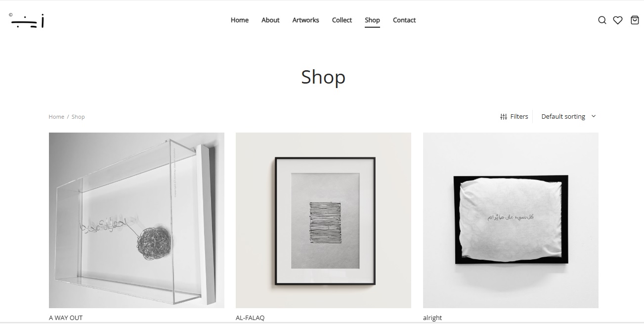Select the Shop menu item
644x324 pixels.
[372, 20]
